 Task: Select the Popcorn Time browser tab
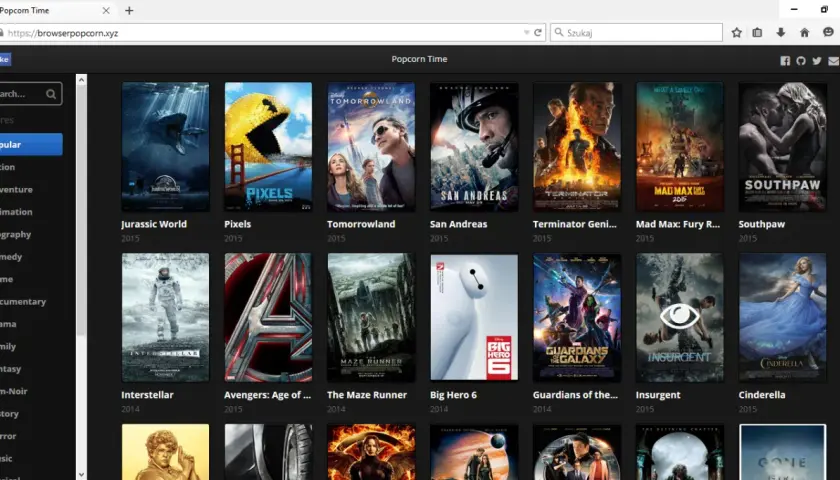56,10
